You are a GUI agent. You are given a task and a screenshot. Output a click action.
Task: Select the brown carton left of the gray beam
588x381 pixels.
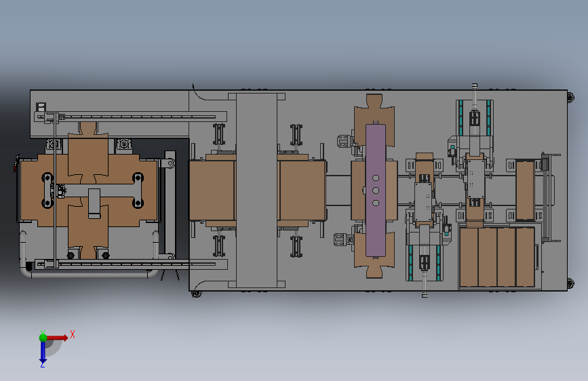pyautogui.click(x=212, y=190)
